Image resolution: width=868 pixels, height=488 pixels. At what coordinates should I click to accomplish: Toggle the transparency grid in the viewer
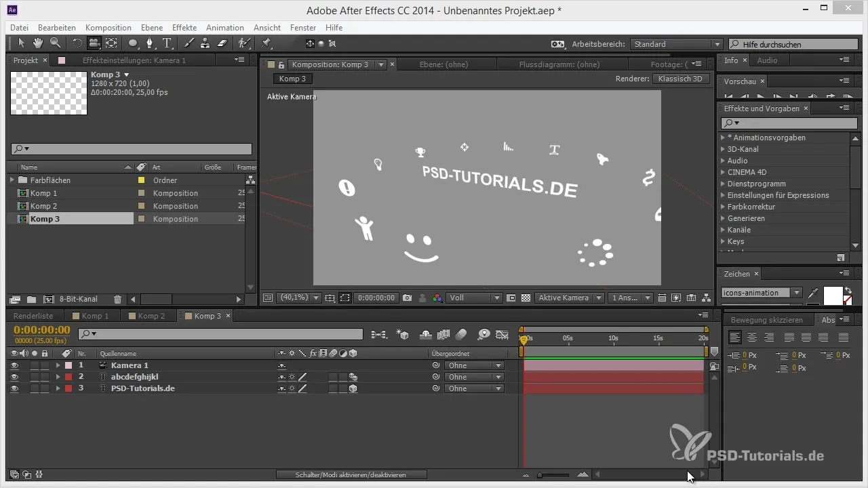pyautogui.click(x=525, y=298)
